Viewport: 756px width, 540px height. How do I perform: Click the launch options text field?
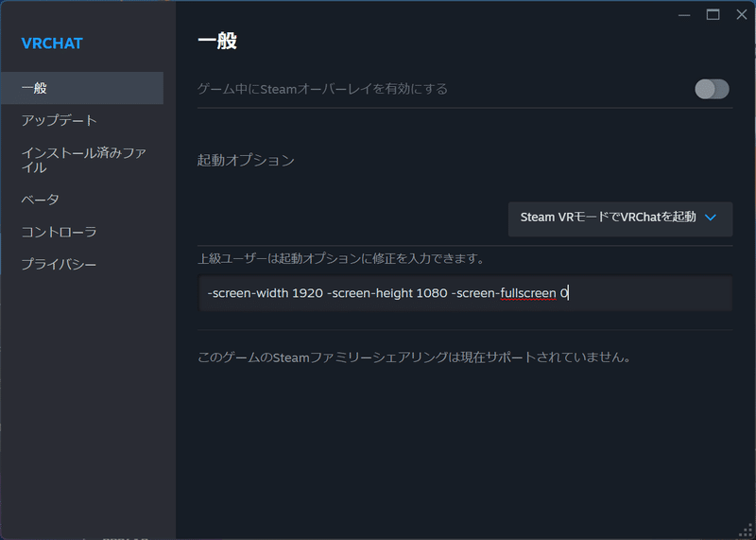click(x=465, y=293)
